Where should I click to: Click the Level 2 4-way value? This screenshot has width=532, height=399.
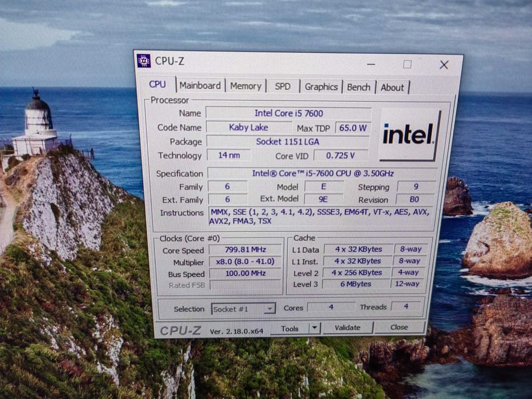pyautogui.click(x=408, y=272)
